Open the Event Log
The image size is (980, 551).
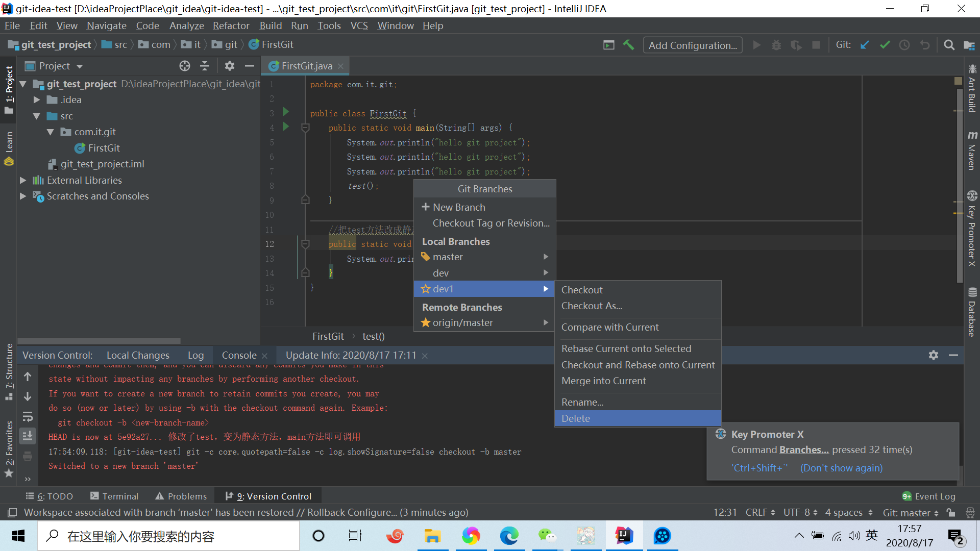coord(929,496)
